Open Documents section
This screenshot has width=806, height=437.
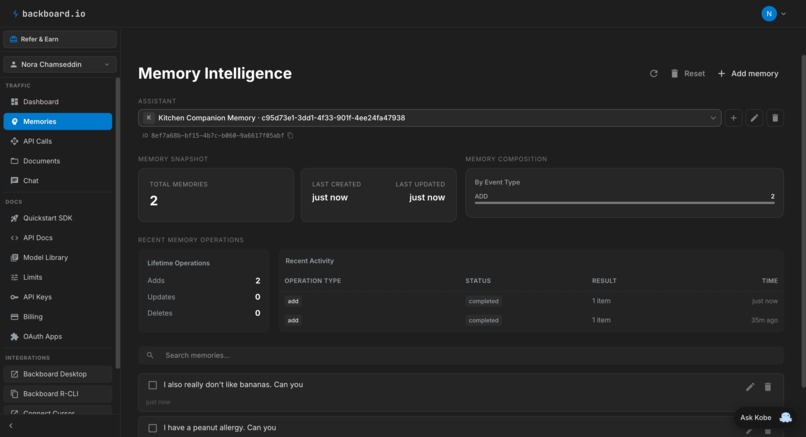pos(58,161)
